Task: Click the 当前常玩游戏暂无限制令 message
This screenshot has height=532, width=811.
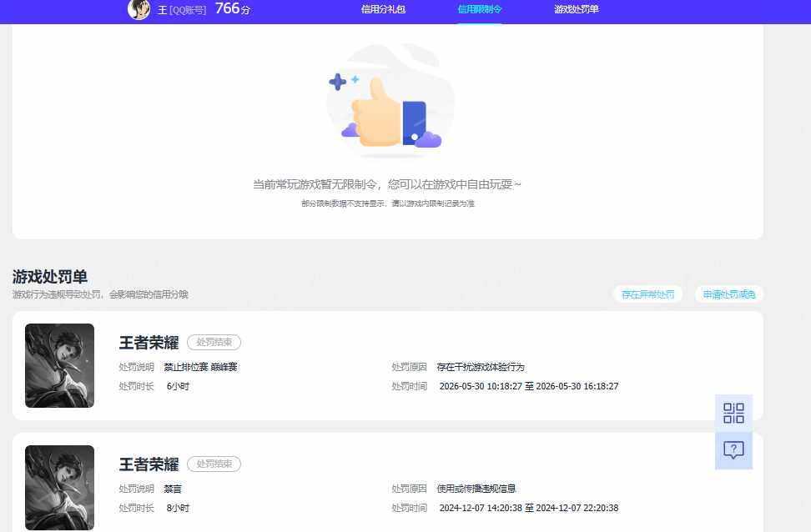Action: click(x=387, y=184)
